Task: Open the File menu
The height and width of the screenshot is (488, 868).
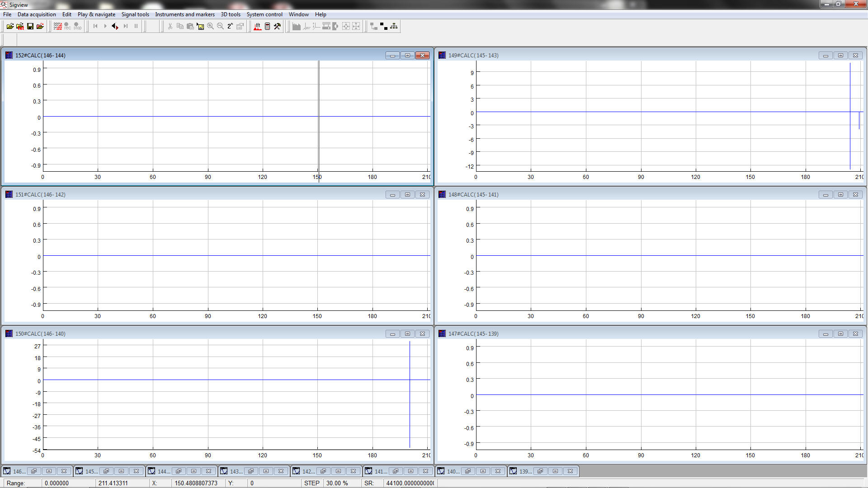Action: coord(7,14)
